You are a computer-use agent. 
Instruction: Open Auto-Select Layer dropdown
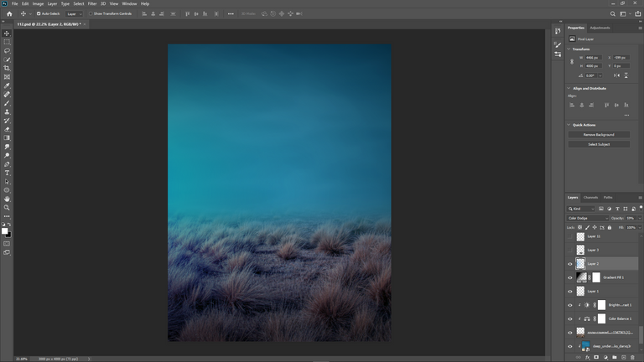click(75, 13)
